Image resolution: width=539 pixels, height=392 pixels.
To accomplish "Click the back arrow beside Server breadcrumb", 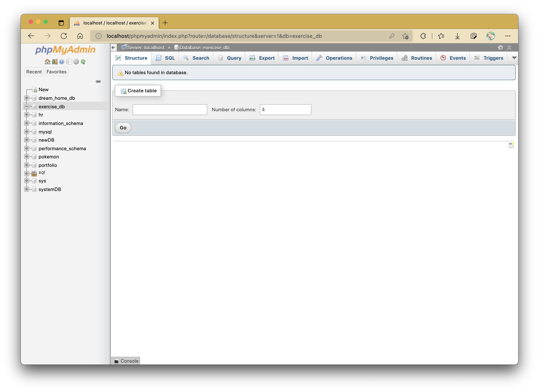I will (114, 48).
